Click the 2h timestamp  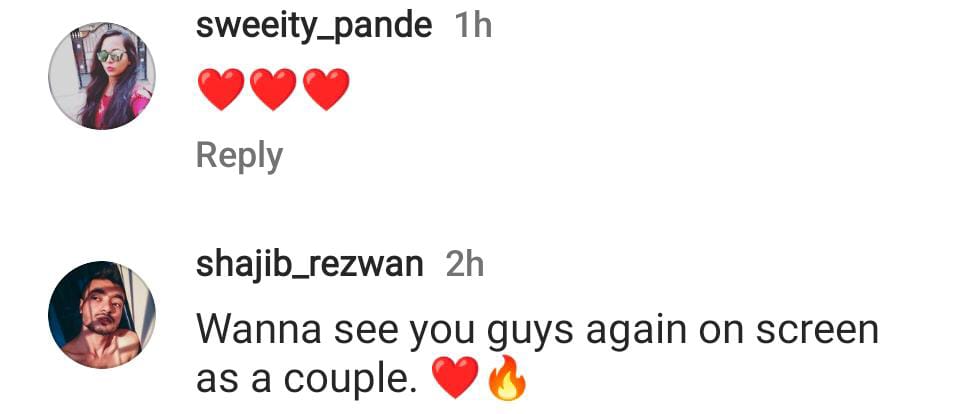tap(464, 266)
